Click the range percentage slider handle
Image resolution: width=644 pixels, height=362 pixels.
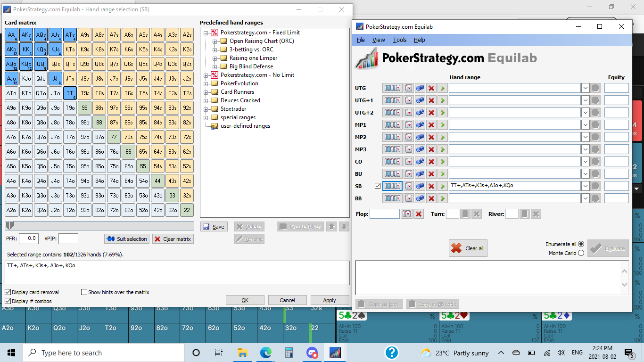(x=9, y=226)
